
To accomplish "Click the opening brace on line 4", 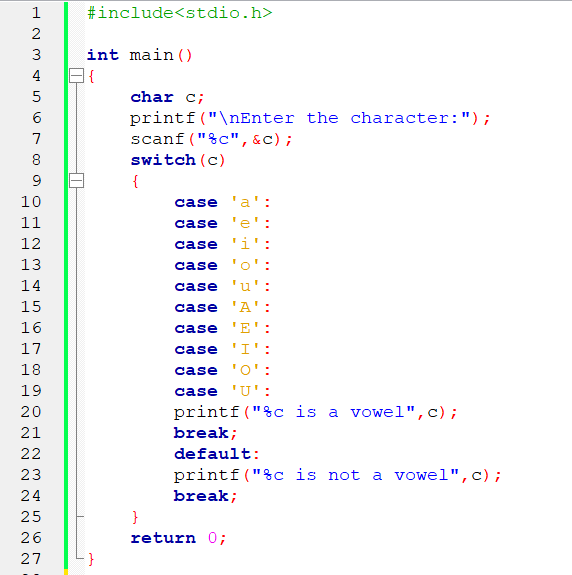I will pyautogui.click(x=91, y=76).
